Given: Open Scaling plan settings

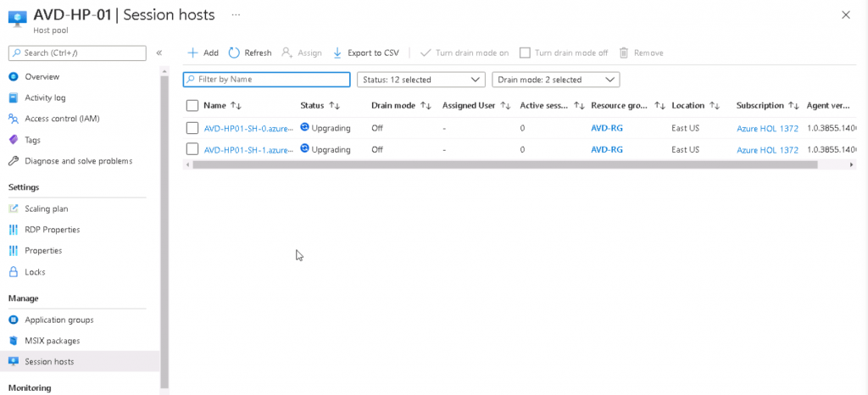Looking at the screenshot, I should [x=47, y=209].
